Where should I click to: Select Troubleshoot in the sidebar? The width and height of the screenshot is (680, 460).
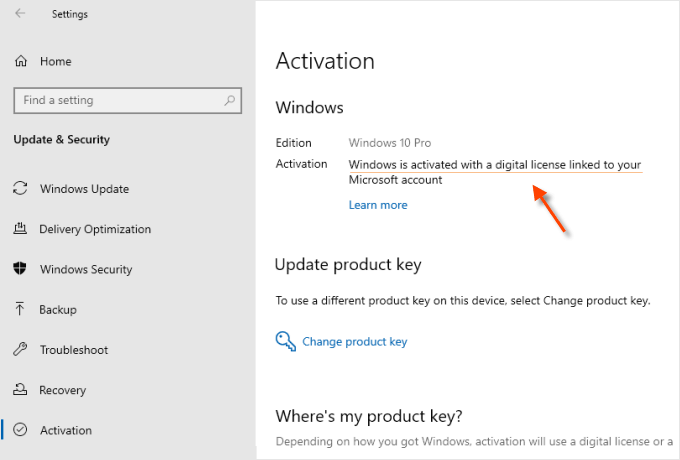tap(74, 350)
